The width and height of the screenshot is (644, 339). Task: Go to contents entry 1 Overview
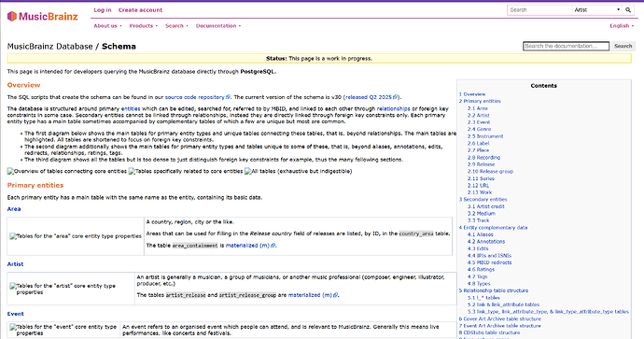tap(472, 94)
